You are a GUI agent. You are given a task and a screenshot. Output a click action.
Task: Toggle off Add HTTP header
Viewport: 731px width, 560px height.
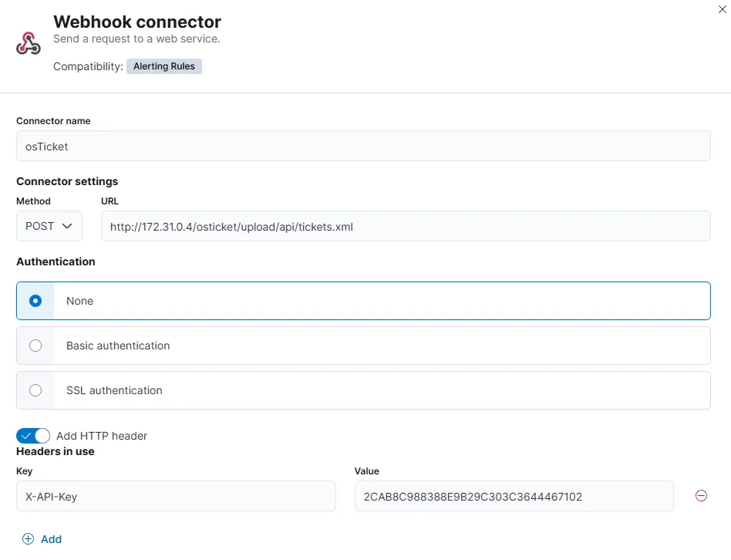click(32, 435)
